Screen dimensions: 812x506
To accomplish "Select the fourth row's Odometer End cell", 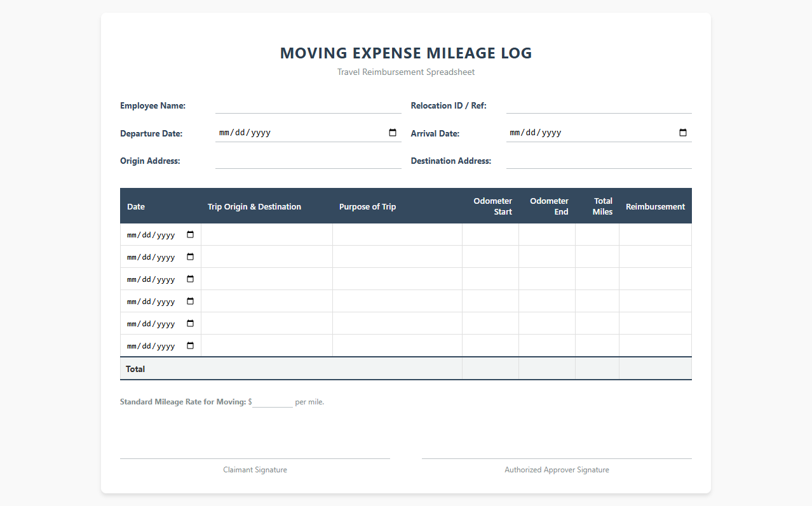I will [547, 301].
